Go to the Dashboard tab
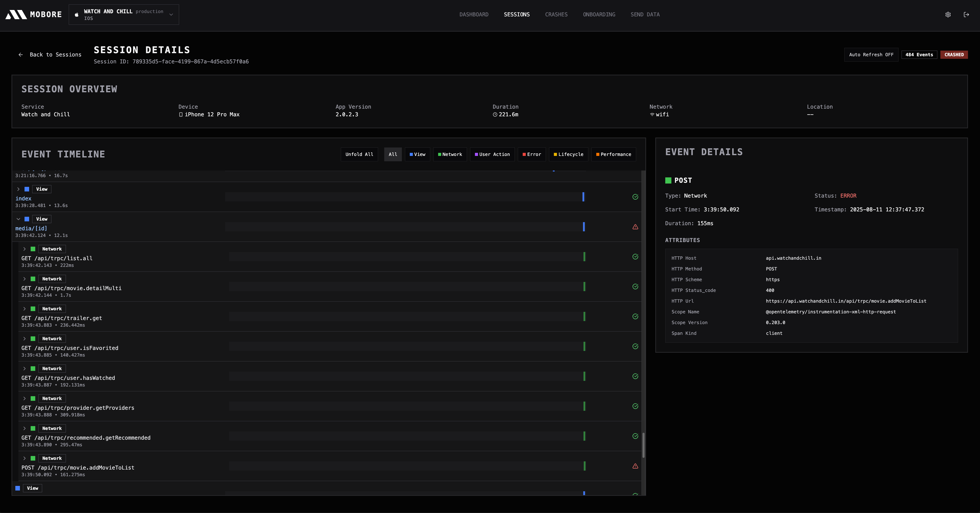 pyautogui.click(x=474, y=15)
